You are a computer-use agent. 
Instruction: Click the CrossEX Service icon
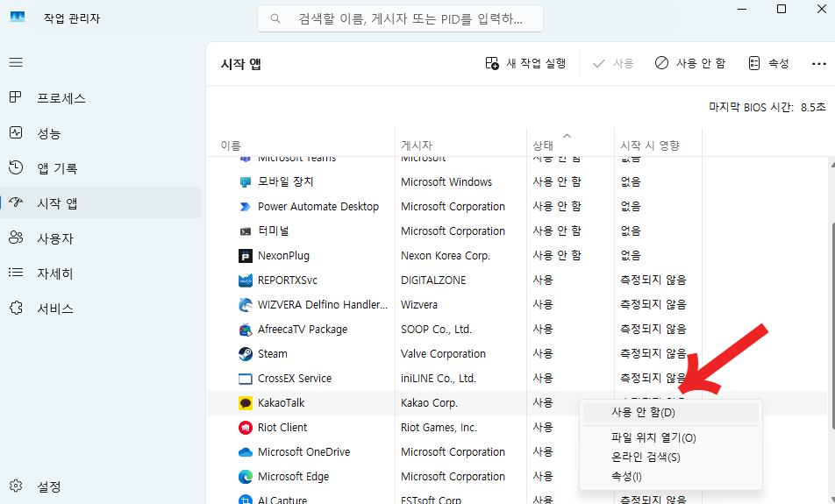coord(245,379)
